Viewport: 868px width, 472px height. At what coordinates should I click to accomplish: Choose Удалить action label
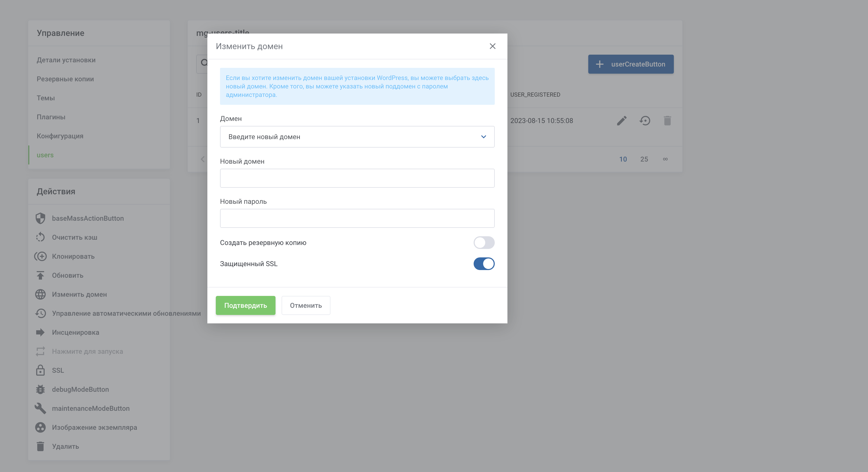pyautogui.click(x=65, y=446)
